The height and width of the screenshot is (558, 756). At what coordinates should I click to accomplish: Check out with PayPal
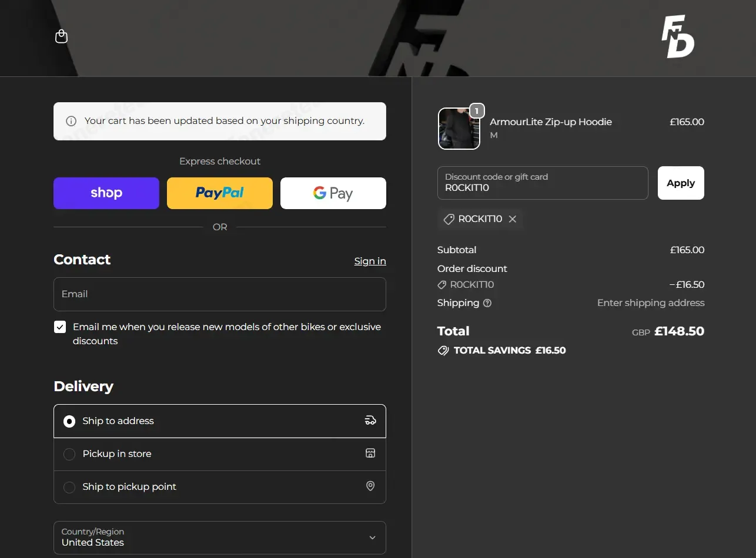[x=219, y=193]
